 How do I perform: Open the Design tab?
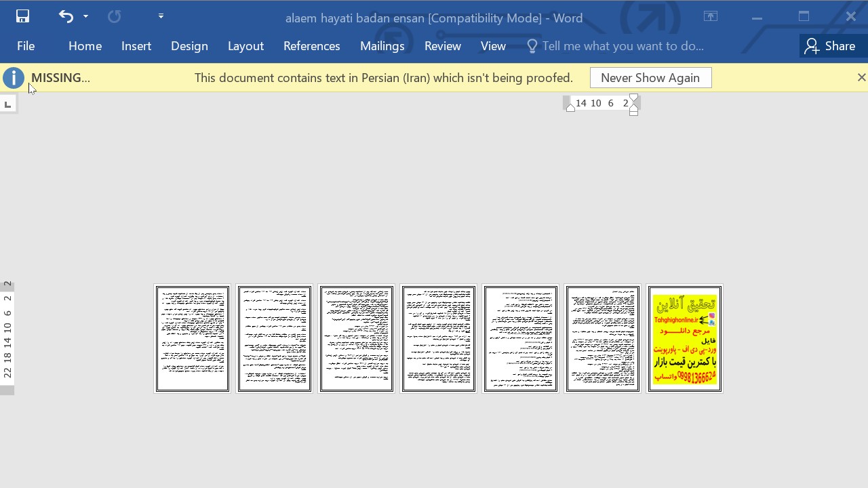(x=189, y=46)
